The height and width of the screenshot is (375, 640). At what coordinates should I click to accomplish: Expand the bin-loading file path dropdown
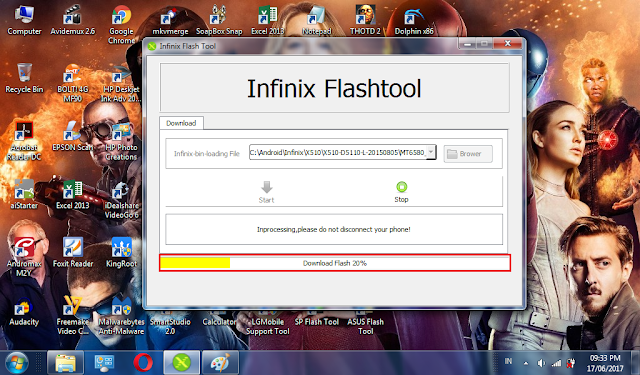click(x=431, y=152)
